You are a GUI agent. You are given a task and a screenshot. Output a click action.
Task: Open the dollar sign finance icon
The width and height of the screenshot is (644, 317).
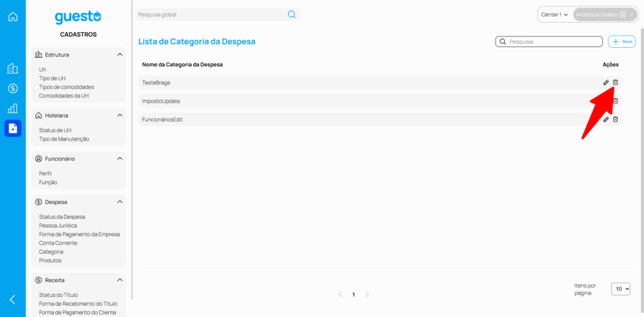click(x=13, y=89)
